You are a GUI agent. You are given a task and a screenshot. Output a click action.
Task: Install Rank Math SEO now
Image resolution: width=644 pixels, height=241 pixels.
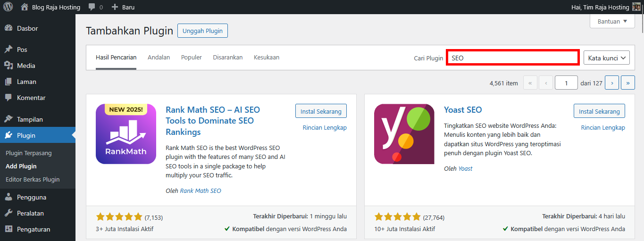tap(321, 111)
